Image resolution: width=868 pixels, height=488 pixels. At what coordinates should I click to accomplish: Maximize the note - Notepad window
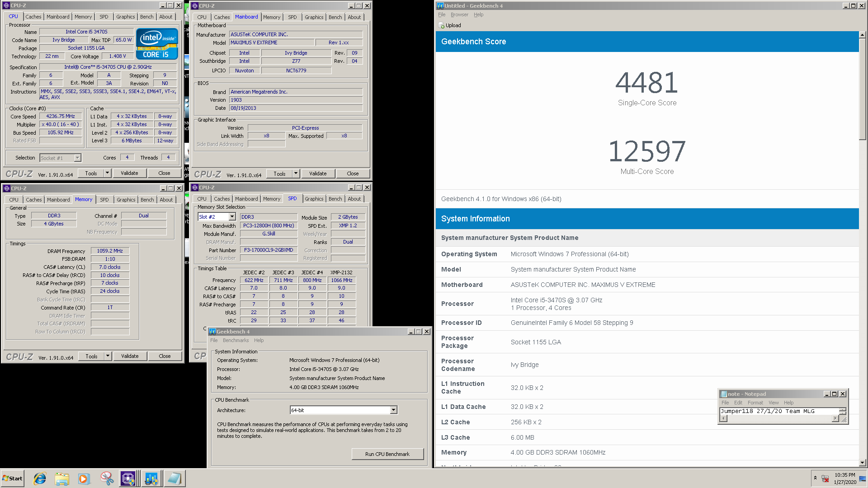835,394
